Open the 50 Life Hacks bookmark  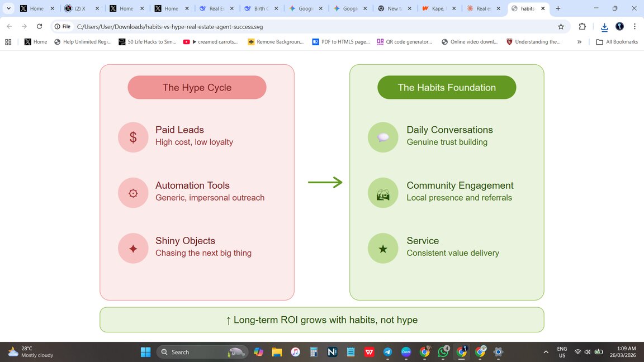click(148, 42)
